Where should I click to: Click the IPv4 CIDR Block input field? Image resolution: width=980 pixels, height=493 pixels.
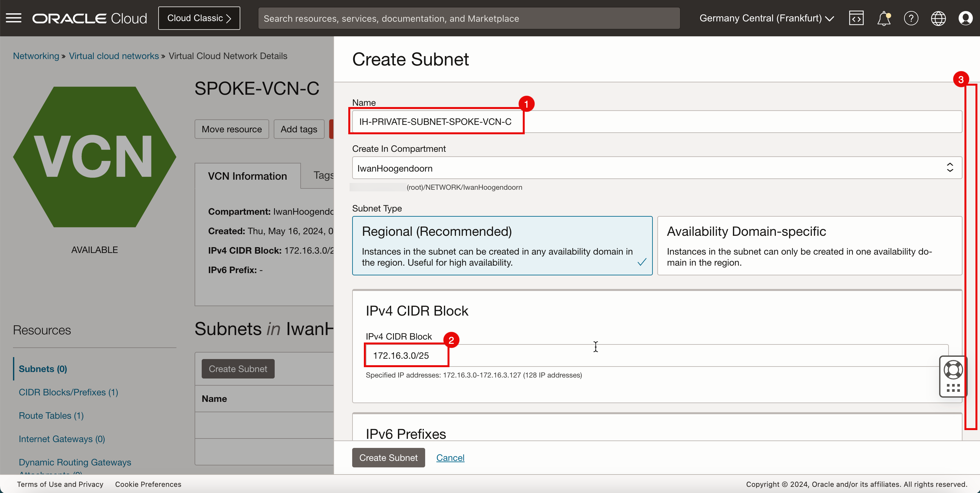(x=657, y=355)
